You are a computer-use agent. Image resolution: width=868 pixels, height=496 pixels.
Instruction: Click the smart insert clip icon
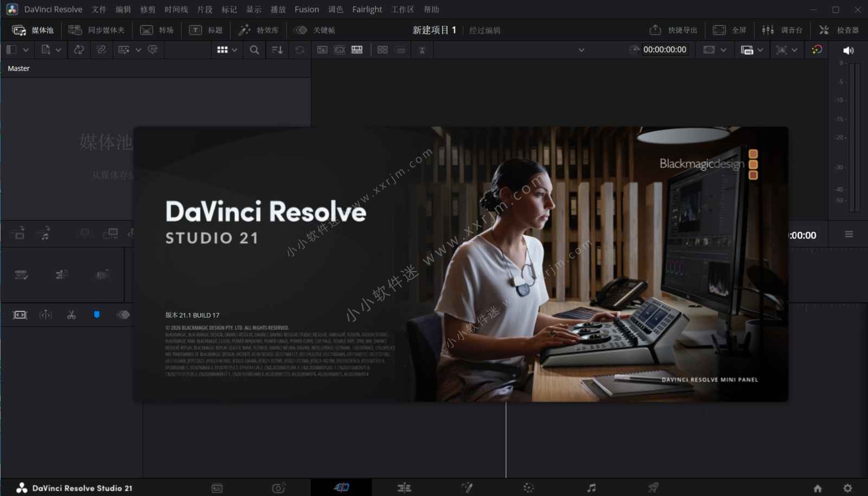tap(18, 233)
